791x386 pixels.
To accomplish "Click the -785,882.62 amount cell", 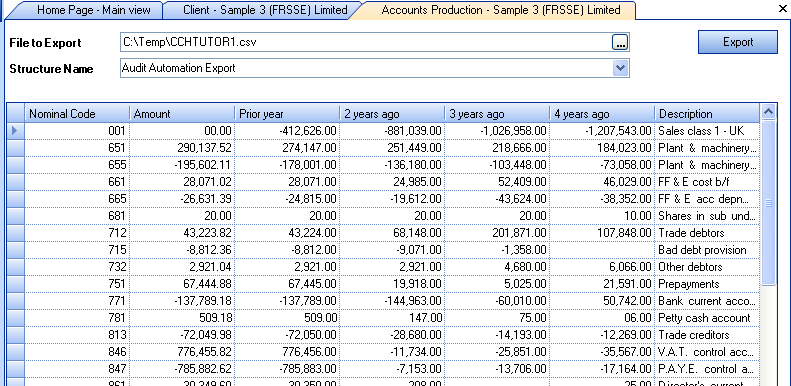I will 182,369.
